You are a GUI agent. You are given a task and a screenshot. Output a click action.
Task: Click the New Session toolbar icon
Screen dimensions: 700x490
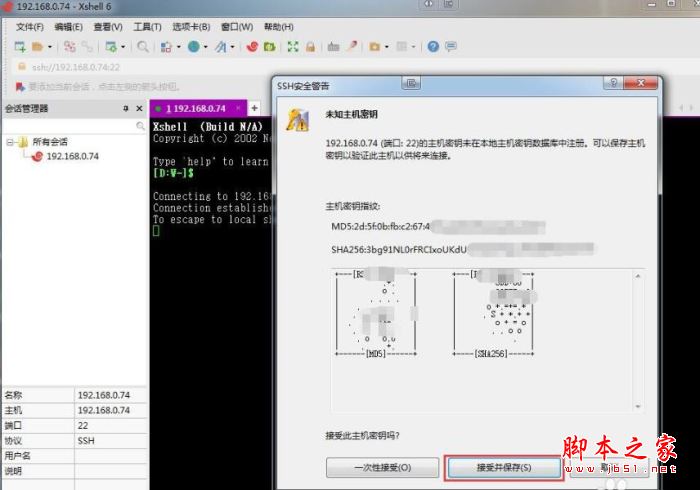(20, 46)
